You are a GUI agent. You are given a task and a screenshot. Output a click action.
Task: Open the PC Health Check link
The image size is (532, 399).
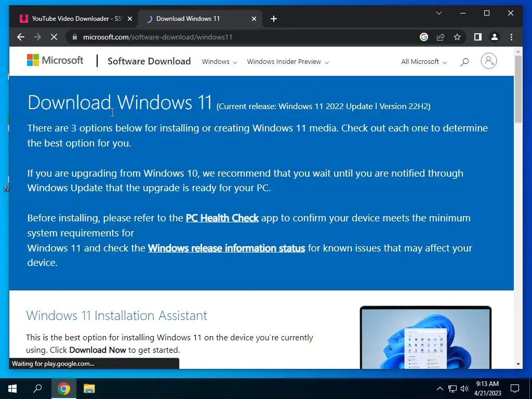click(222, 218)
